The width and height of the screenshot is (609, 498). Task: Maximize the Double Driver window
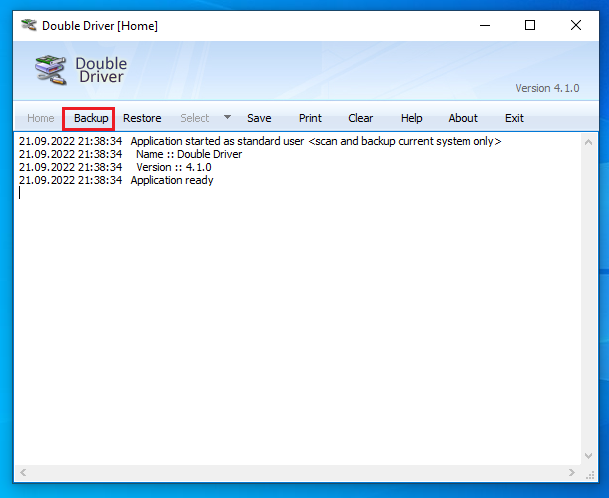click(530, 26)
